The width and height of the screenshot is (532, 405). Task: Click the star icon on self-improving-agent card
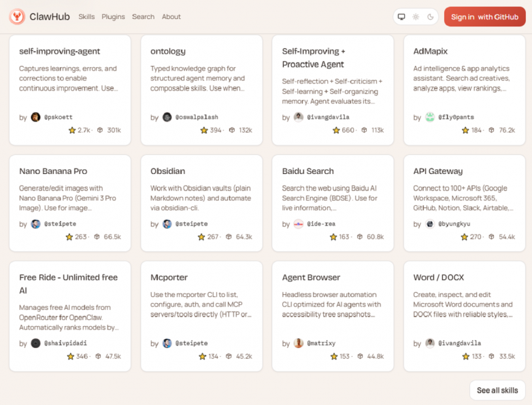pyautogui.click(x=72, y=130)
